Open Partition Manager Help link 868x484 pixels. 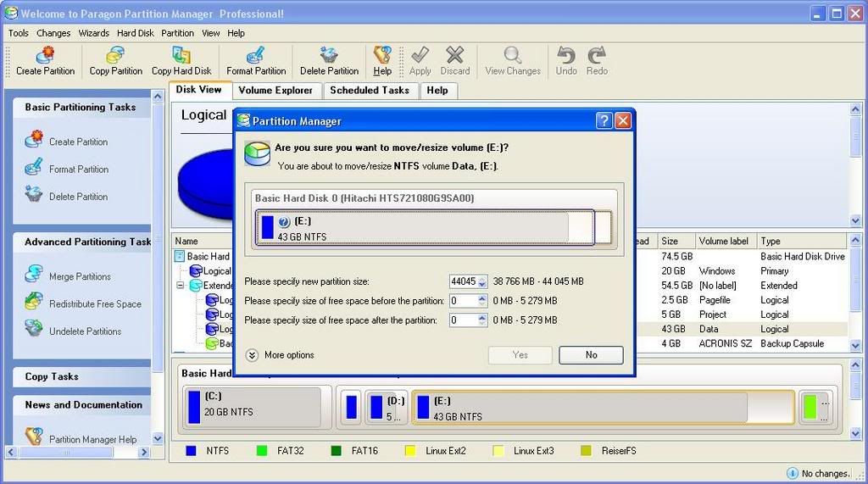coord(92,439)
